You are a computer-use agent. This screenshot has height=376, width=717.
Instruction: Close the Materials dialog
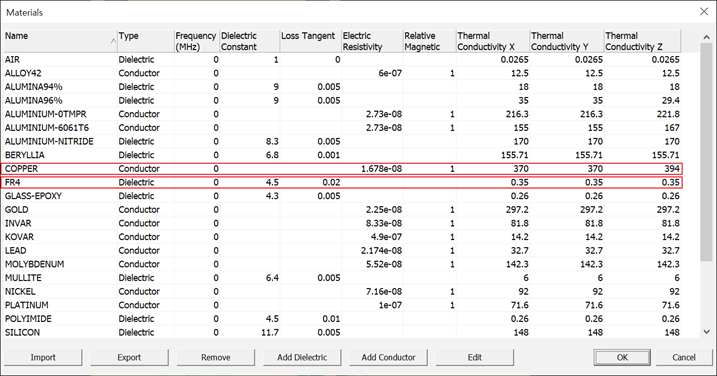click(704, 12)
